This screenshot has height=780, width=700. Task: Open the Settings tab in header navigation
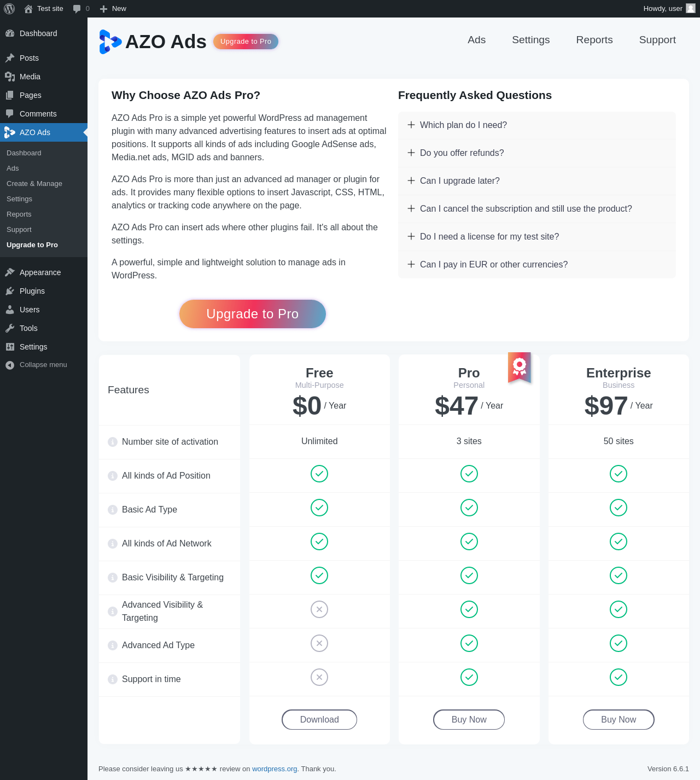pyautogui.click(x=531, y=40)
